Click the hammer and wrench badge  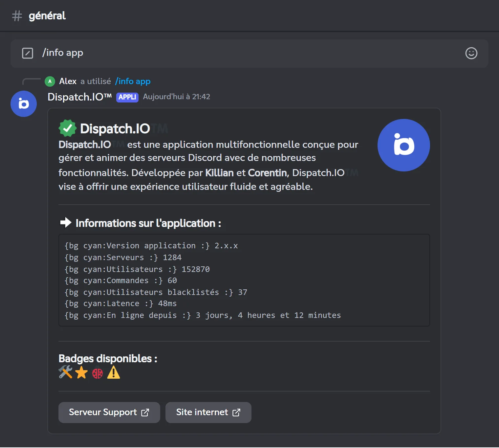tap(65, 372)
